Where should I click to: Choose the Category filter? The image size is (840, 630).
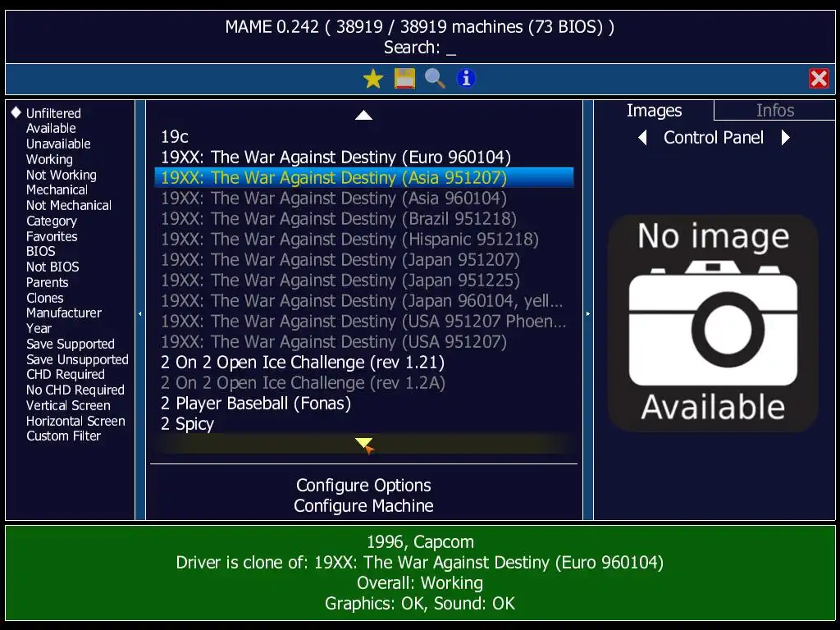coord(52,221)
